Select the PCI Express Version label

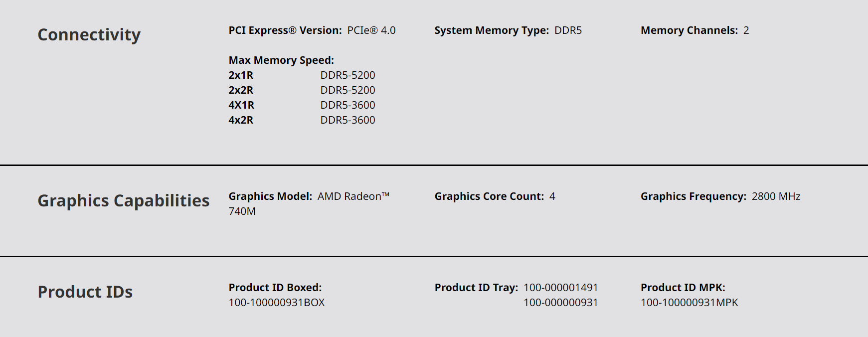coord(285,30)
